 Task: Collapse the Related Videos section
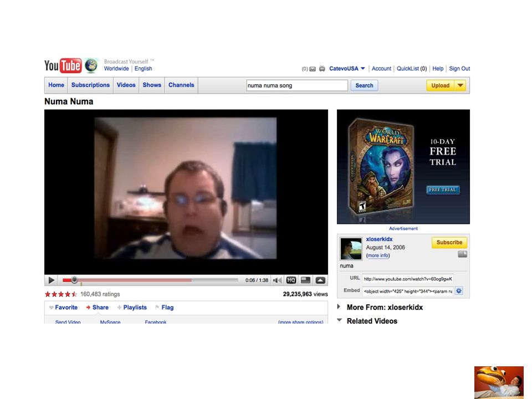coord(339,320)
